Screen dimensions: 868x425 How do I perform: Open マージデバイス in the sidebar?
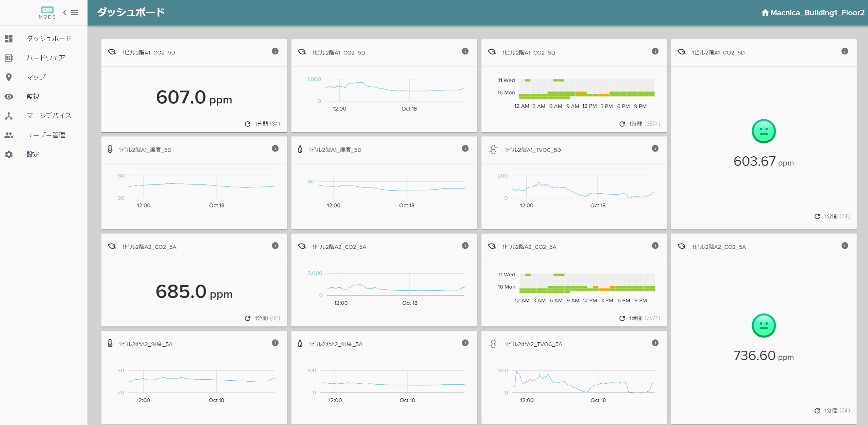click(43, 116)
